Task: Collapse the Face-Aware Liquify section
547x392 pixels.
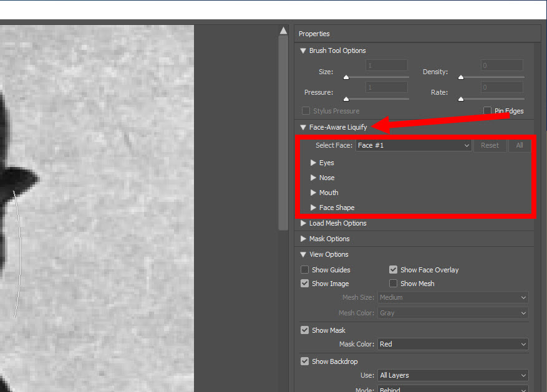Action: click(x=303, y=128)
